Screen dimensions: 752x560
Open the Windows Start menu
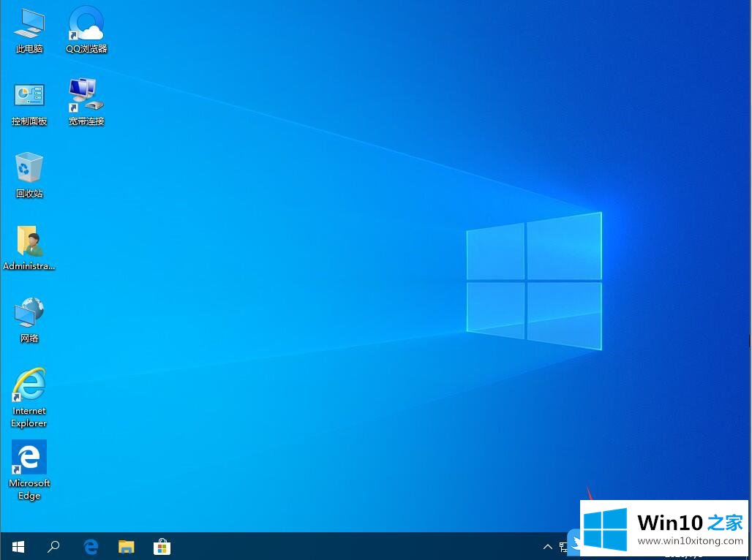point(18,546)
